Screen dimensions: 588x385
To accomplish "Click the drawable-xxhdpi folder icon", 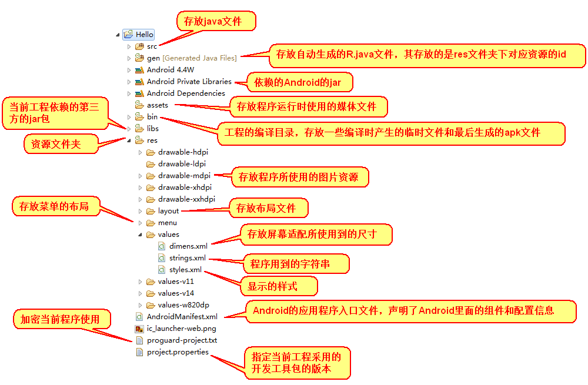I will click(x=151, y=199).
